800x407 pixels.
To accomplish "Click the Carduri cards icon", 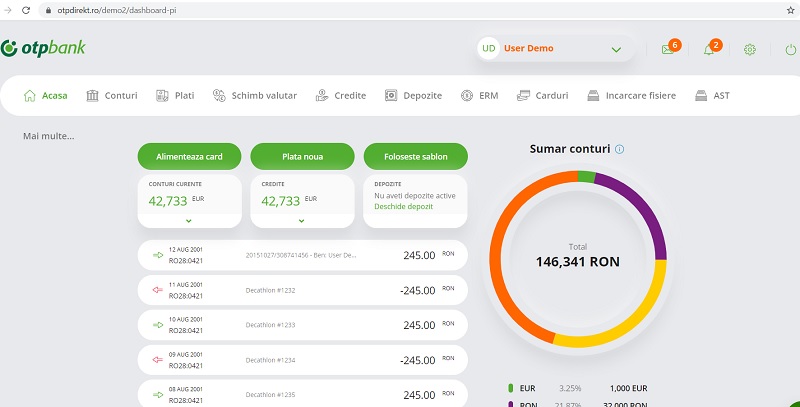I will pyautogui.click(x=523, y=95).
